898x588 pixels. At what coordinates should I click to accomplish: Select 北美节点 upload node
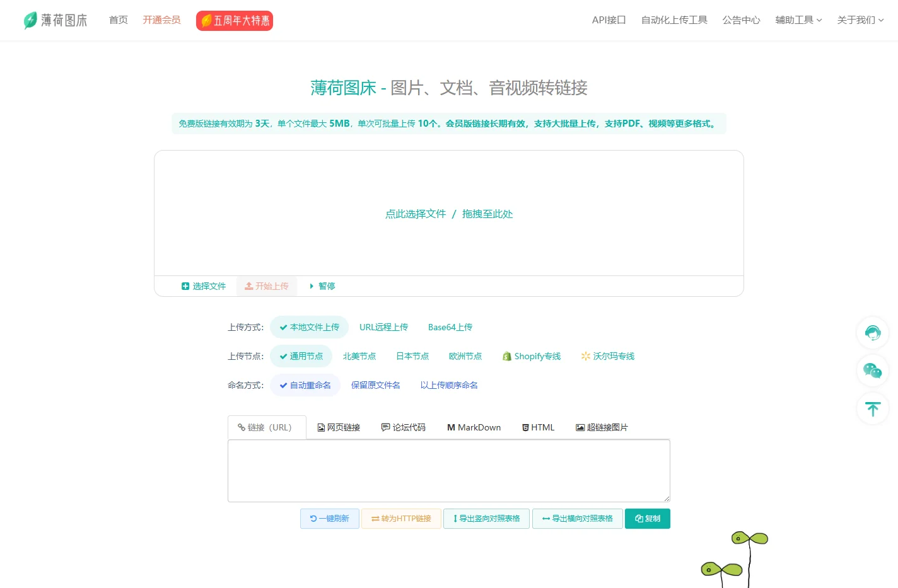click(x=359, y=356)
